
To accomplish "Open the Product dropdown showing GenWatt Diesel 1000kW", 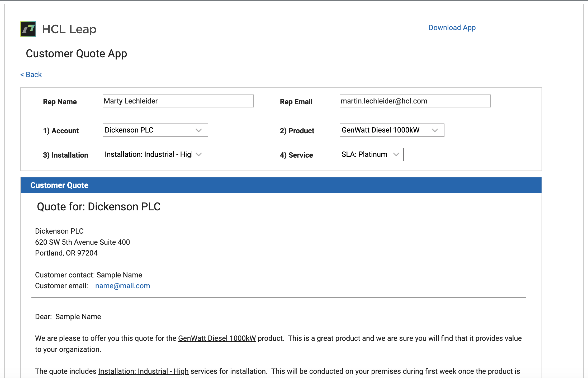I will point(392,130).
